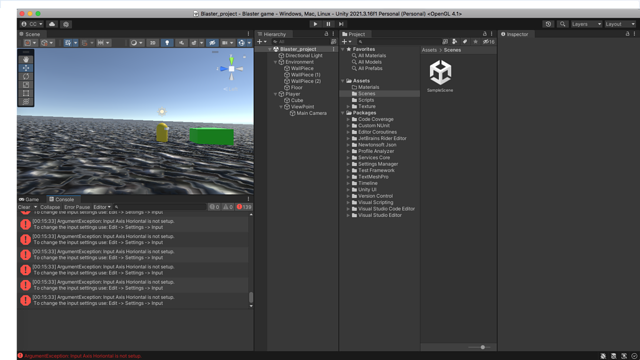This screenshot has height=360, width=640.
Task: Click the Step forward button
Action: (341, 24)
